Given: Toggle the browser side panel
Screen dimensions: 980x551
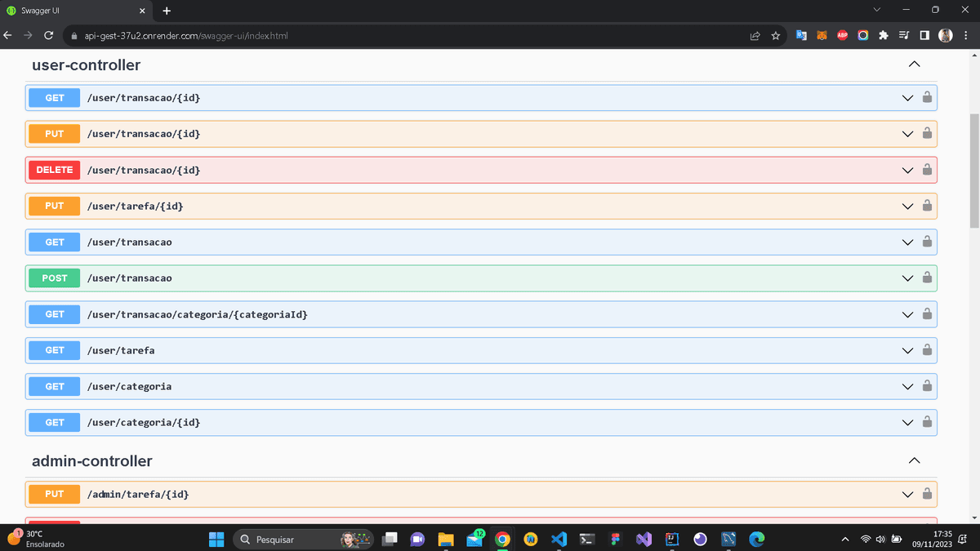Looking at the screenshot, I should coord(924,36).
